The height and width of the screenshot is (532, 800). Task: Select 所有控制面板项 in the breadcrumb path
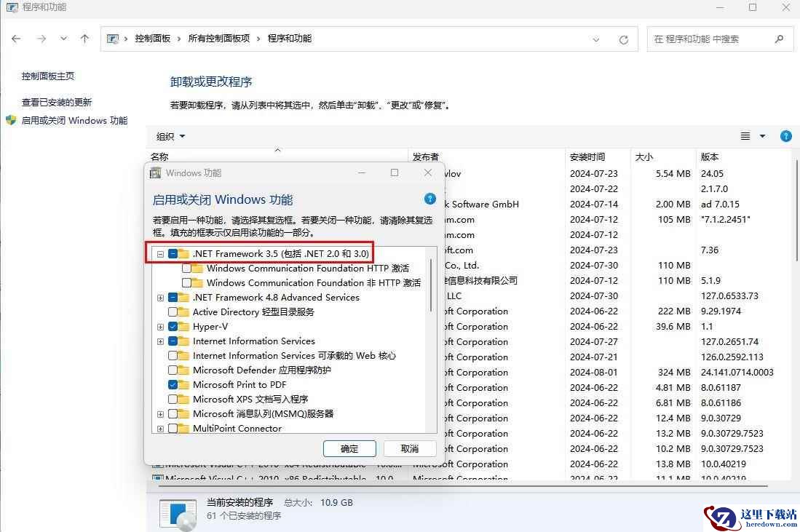click(x=218, y=39)
